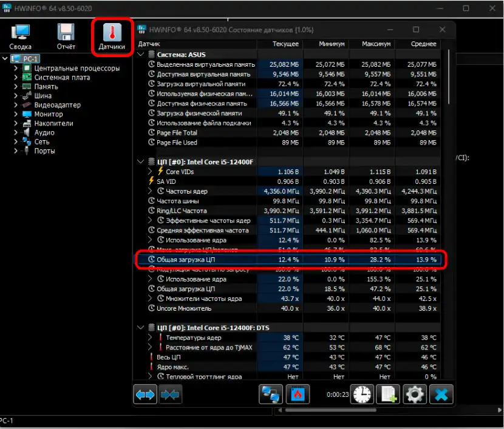The width and height of the screenshot is (504, 429).
Task: Reset timer with the clock icon
Action: tap(363, 394)
